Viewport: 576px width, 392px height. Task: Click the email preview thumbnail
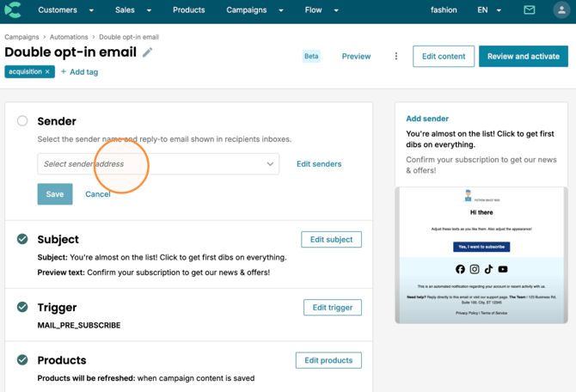click(x=481, y=255)
